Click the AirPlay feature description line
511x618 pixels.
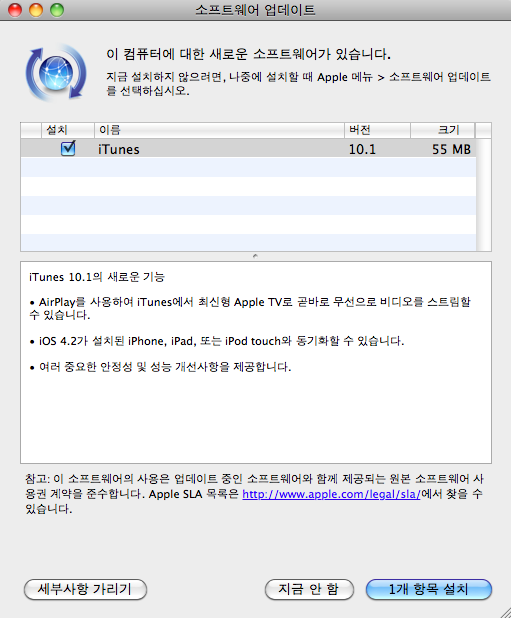(x=250, y=308)
